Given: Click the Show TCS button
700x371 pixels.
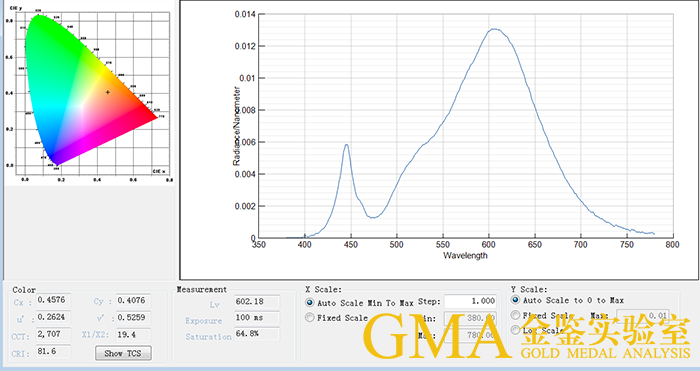Looking at the screenshot, I should pos(123,353).
